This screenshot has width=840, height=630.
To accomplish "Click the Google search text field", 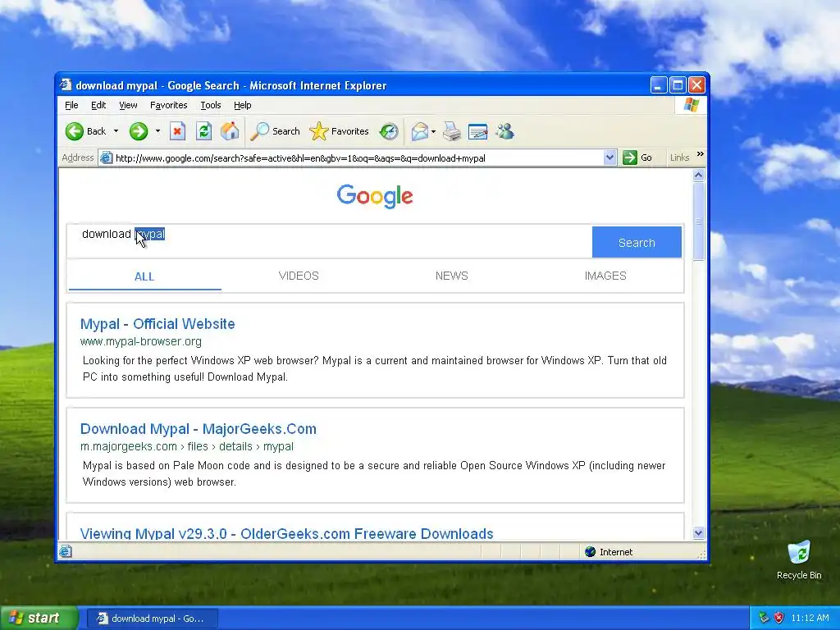I will tap(330, 242).
